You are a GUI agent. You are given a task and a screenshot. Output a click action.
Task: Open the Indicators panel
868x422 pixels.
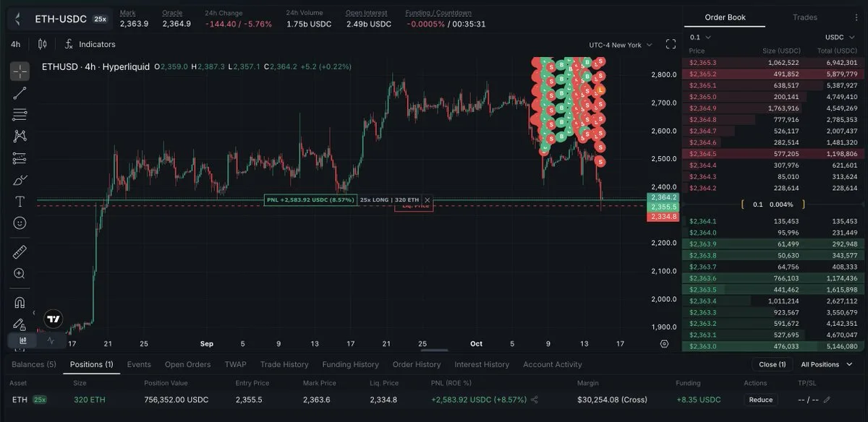click(x=90, y=44)
